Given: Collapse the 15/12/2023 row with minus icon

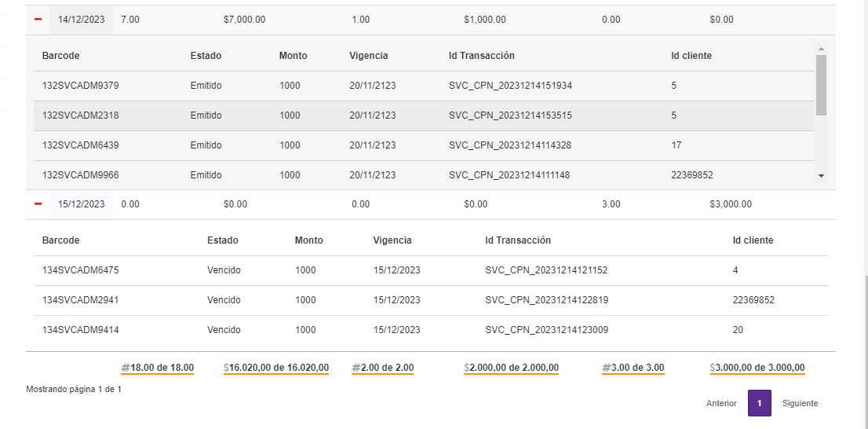Looking at the screenshot, I should tap(38, 204).
